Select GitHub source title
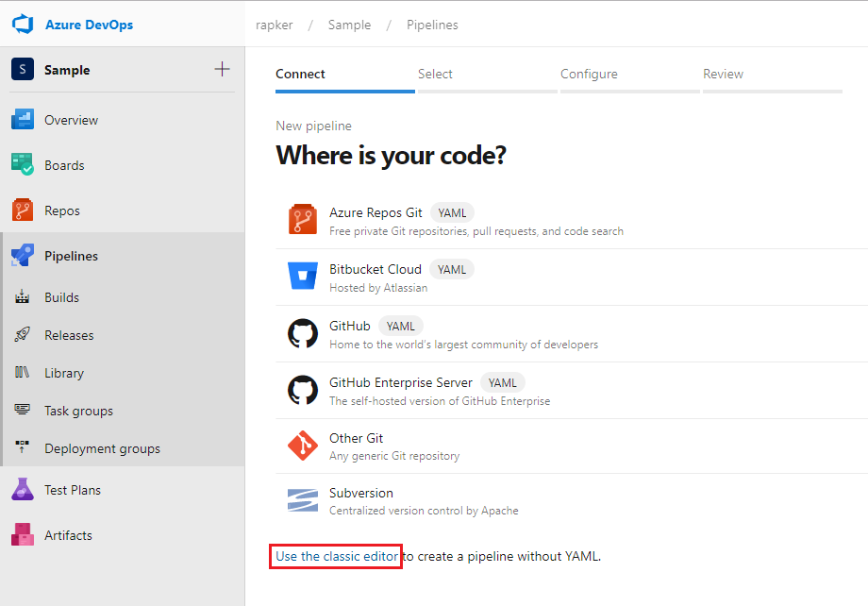Screen dimensions: 868x606 click(x=350, y=326)
